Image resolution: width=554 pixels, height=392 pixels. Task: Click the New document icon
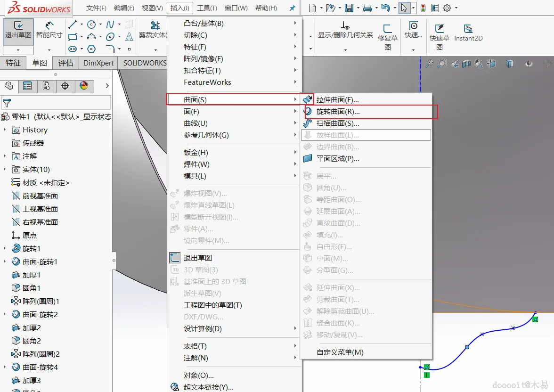click(x=312, y=8)
